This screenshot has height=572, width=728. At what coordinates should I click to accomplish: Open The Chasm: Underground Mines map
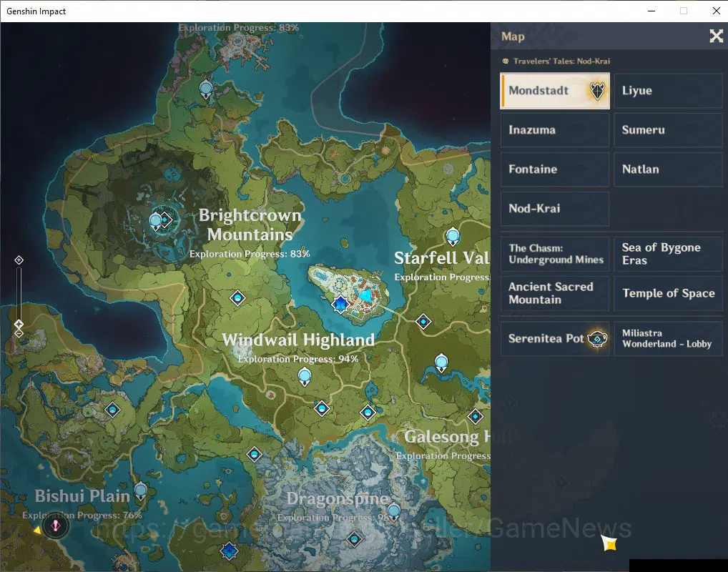pyautogui.click(x=555, y=254)
